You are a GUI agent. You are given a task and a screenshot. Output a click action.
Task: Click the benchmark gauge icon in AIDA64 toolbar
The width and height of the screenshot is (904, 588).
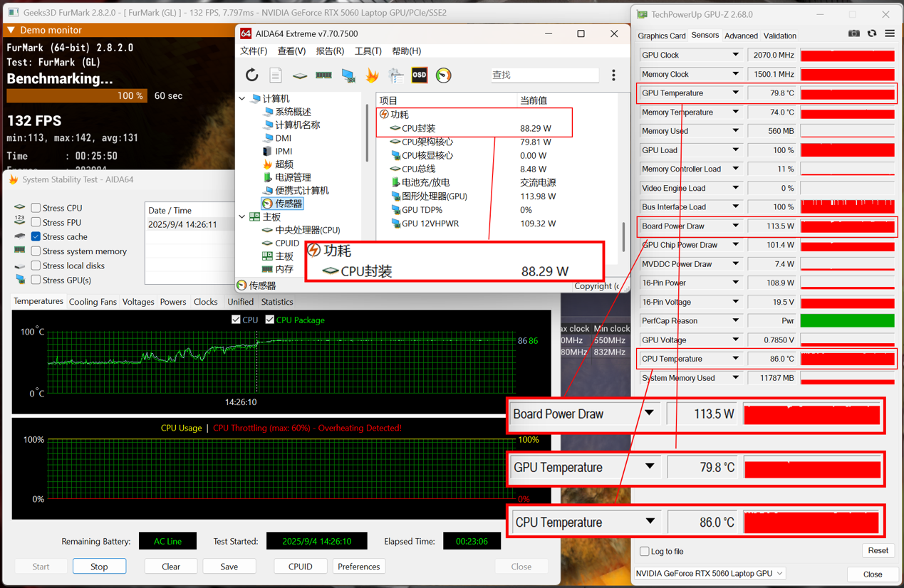442,75
